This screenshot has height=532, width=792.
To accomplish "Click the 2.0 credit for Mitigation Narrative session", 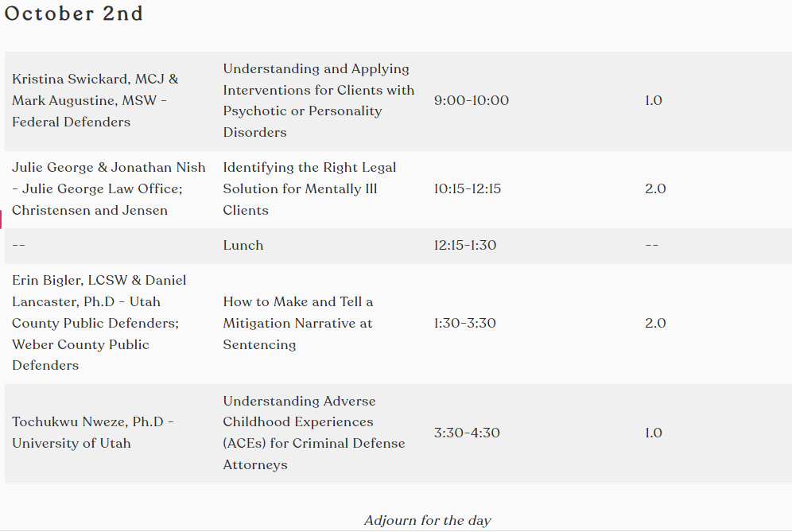I will [x=655, y=324].
